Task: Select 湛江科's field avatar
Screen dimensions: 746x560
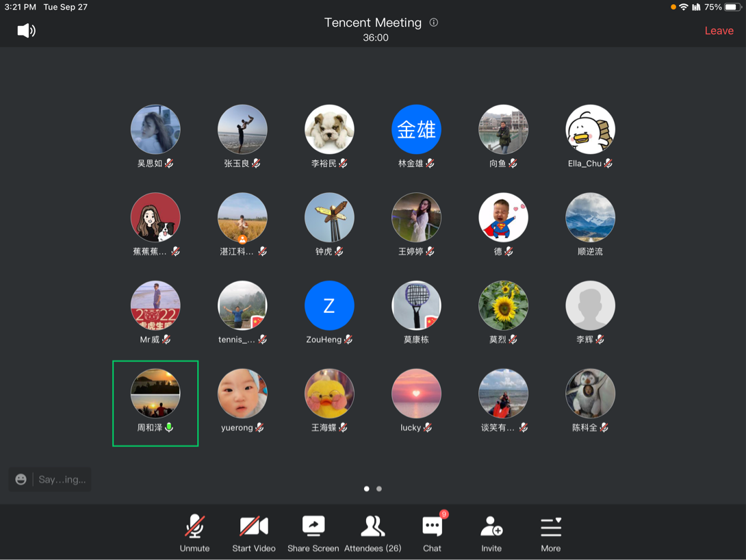Action: [243, 218]
